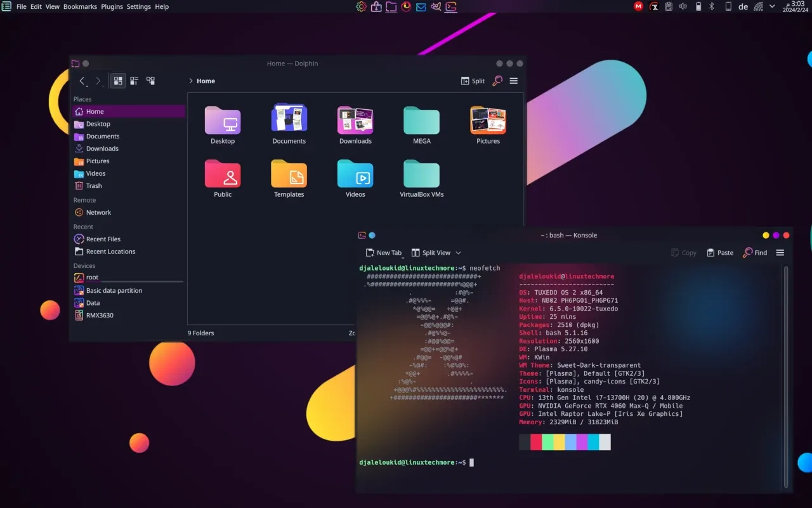Switch Dolphin to Icons view mode
Image resolution: width=812 pixels, height=508 pixels.
[118, 81]
